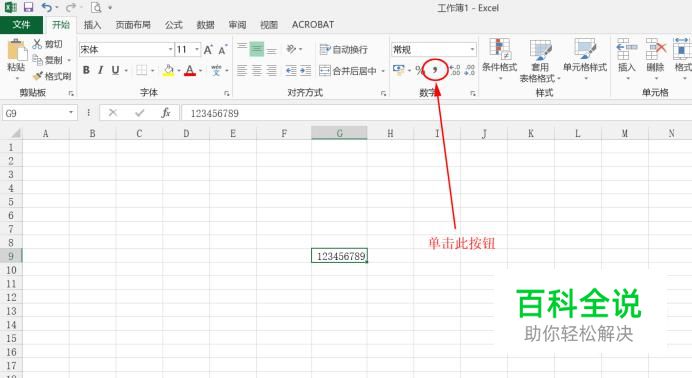Click the decrease indent icon
The height and width of the screenshot is (378, 692).
(x=291, y=71)
